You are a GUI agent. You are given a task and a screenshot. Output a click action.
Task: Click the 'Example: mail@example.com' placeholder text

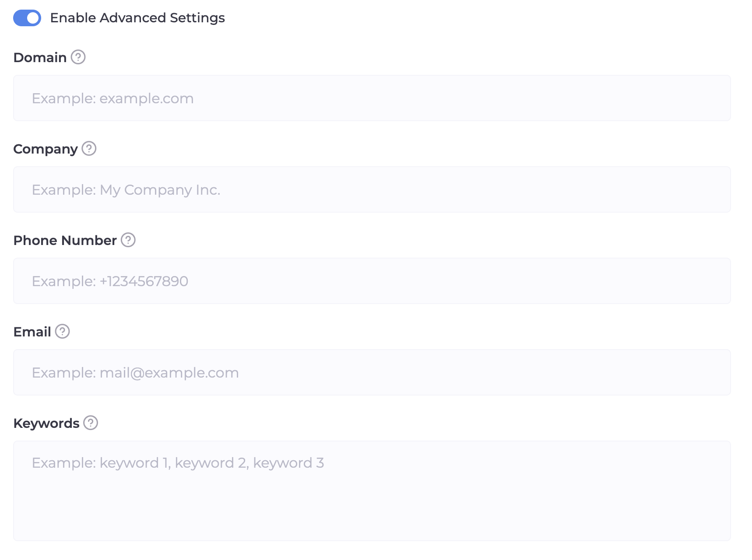(135, 373)
